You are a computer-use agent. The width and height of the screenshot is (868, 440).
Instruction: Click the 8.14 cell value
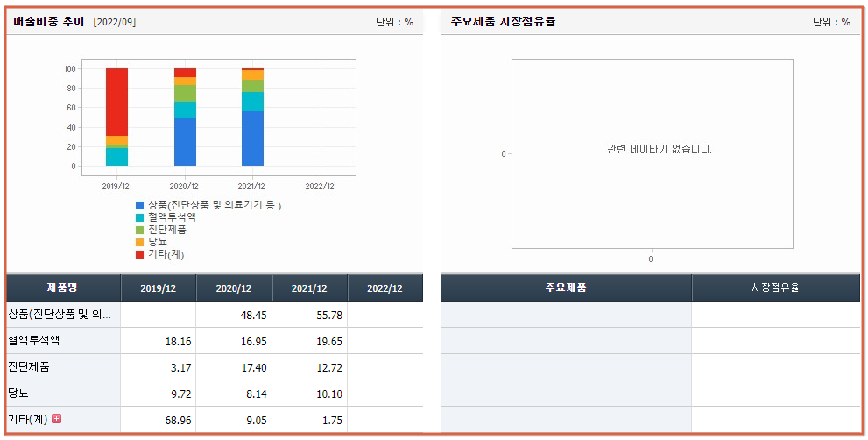point(257,394)
